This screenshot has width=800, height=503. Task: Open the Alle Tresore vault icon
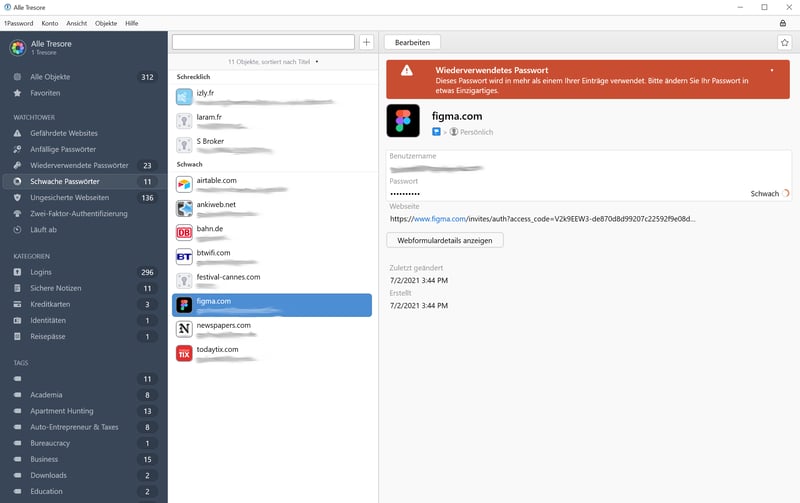[x=18, y=48]
